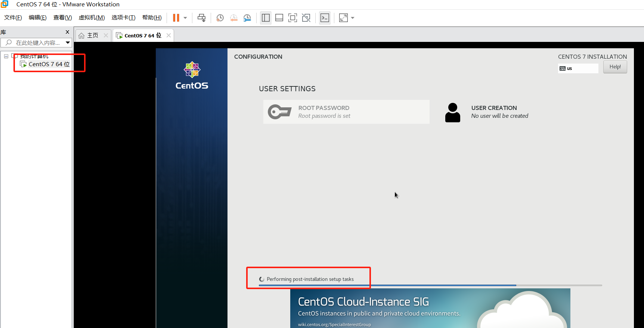Enter full screen mode
The height and width of the screenshot is (328, 644).
click(292, 18)
